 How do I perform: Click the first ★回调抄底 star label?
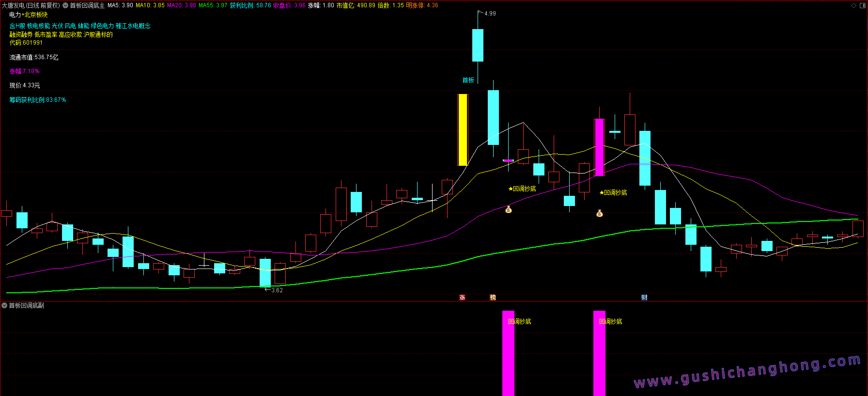522,189
